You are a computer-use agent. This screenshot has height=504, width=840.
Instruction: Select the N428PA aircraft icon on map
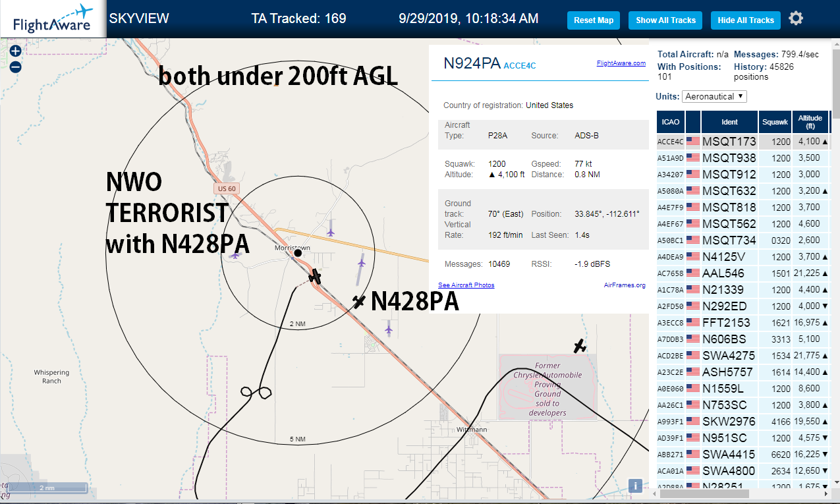pyautogui.click(x=358, y=302)
